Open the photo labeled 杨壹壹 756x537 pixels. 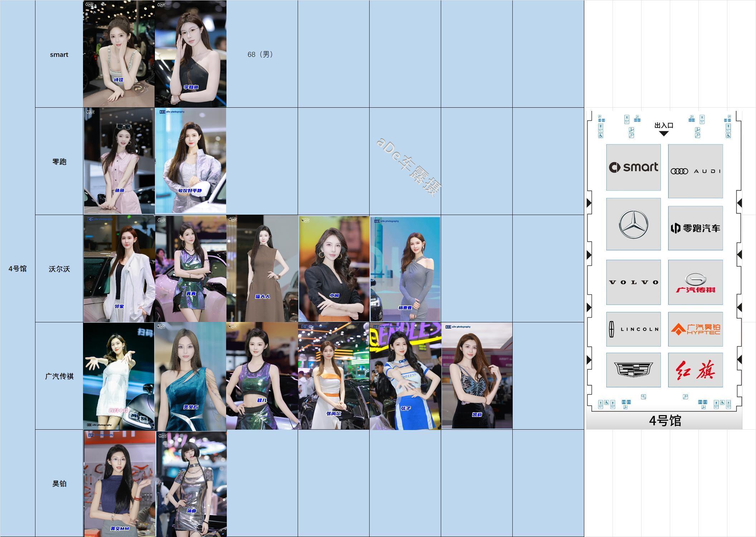click(405, 269)
